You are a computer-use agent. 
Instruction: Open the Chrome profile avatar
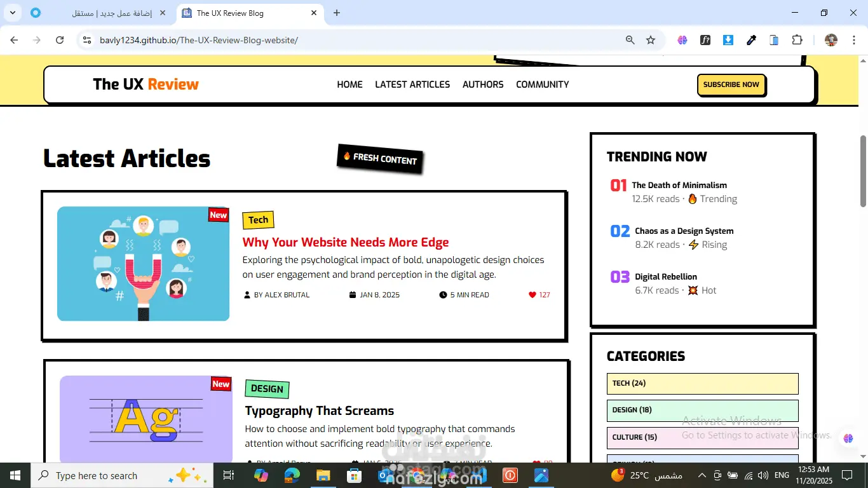click(831, 40)
